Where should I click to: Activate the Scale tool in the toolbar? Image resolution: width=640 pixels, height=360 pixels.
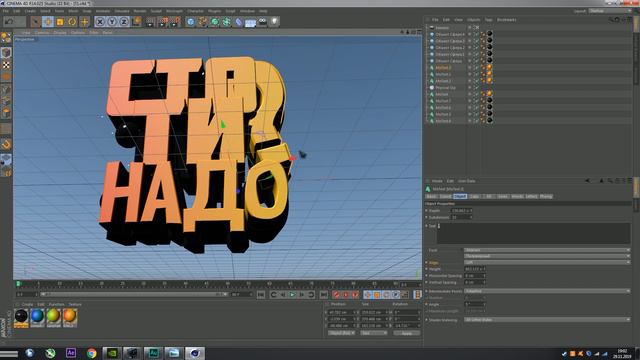(x=60, y=22)
